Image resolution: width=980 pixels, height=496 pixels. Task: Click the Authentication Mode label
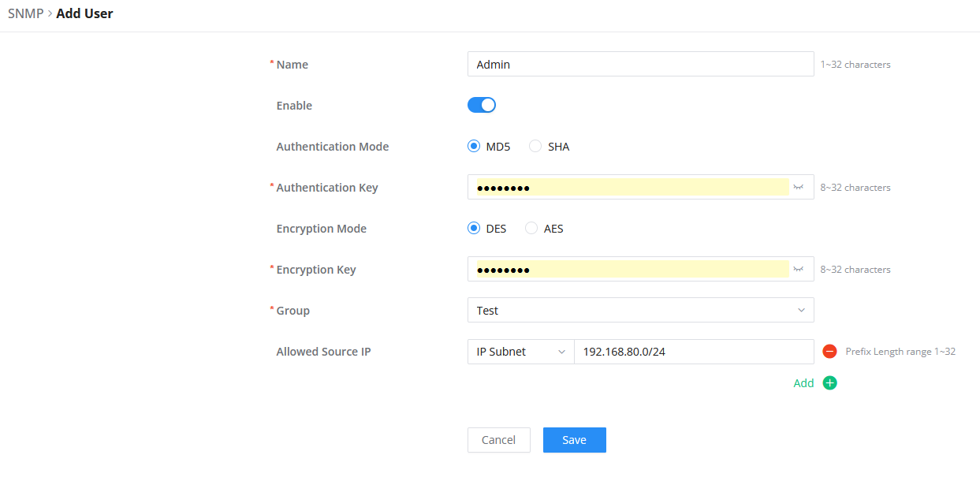pos(332,147)
